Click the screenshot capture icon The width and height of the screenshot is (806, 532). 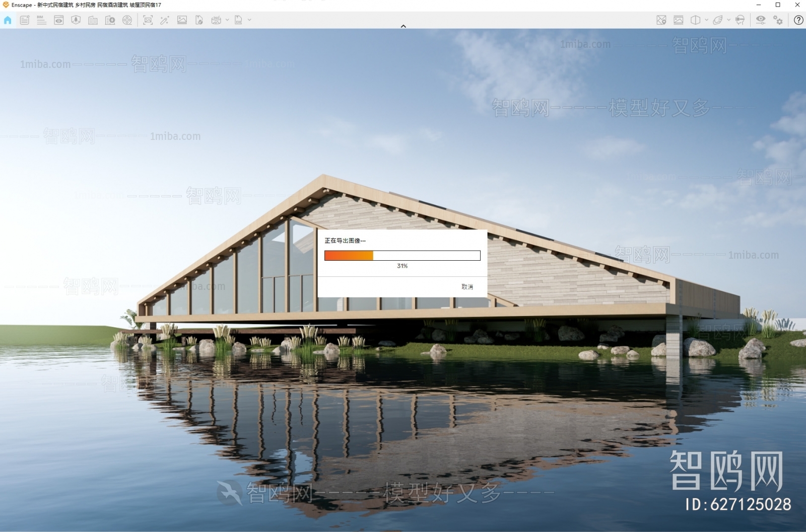click(x=148, y=20)
